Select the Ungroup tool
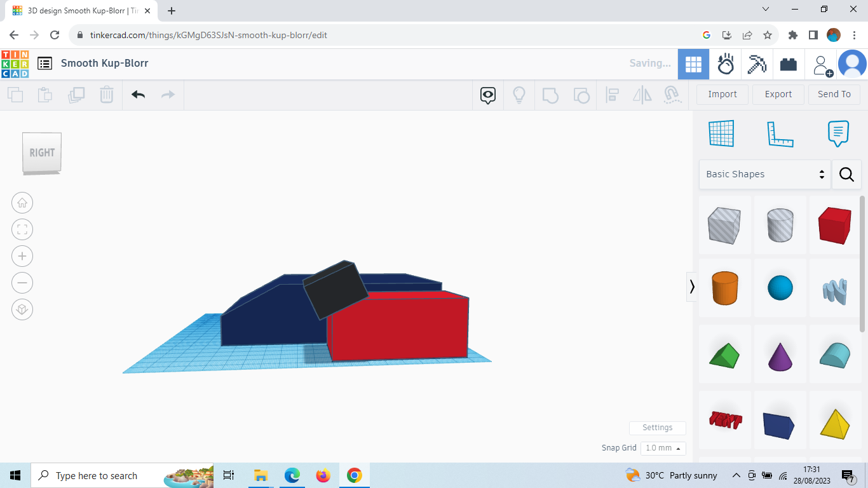This screenshot has height=488, width=868. coord(581,94)
